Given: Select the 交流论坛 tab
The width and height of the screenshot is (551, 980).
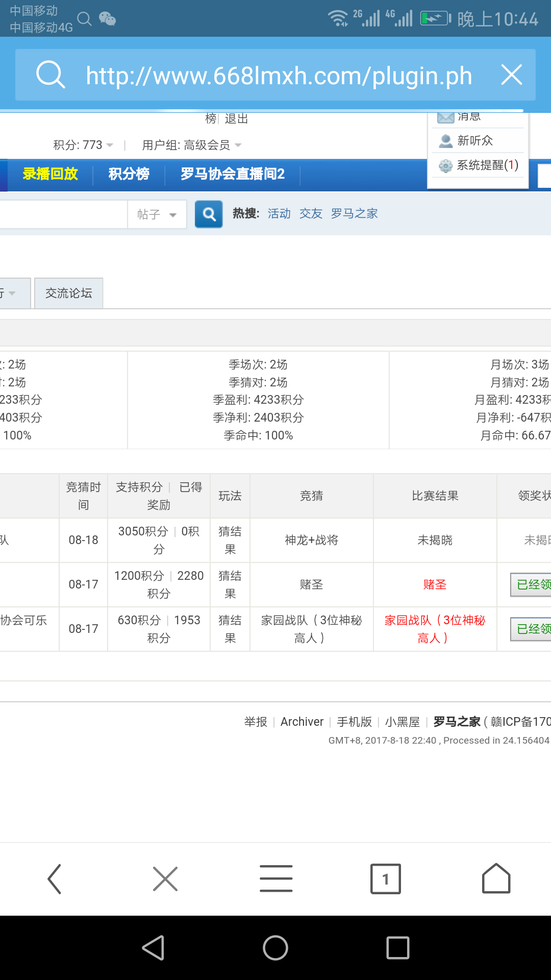Looking at the screenshot, I should tap(69, 293).
